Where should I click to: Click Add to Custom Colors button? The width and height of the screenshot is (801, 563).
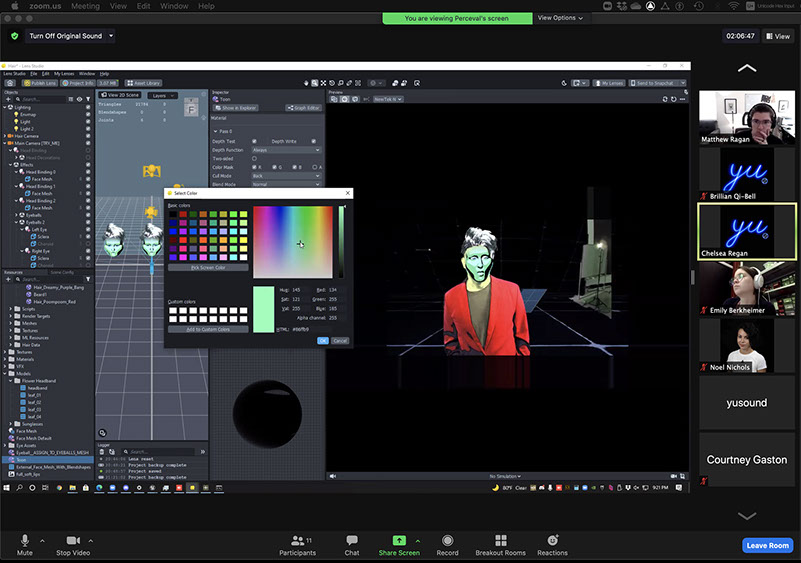pyautogui.click(x=208, y=328)
